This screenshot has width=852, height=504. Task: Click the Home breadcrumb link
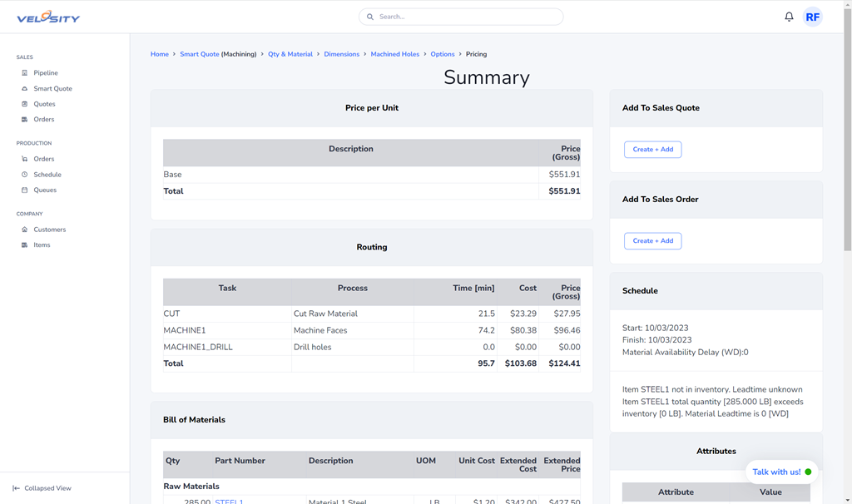coord(159,54)
